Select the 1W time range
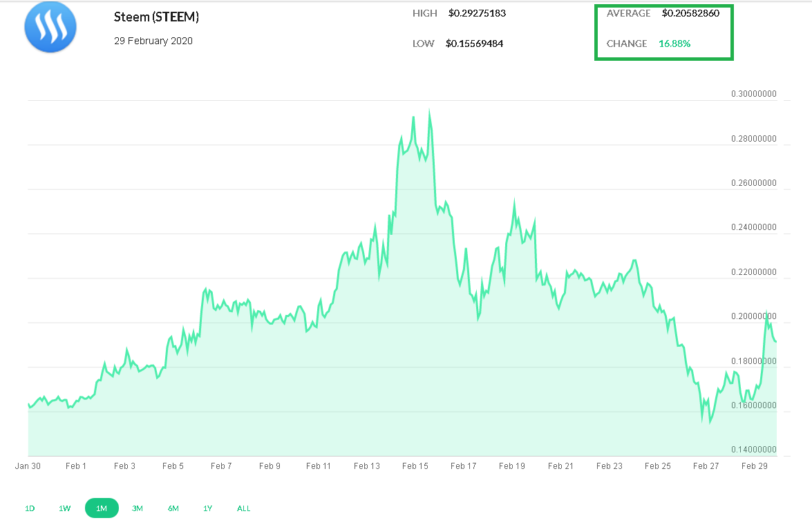Screen dimensions: 812x527 click(64, 508)
